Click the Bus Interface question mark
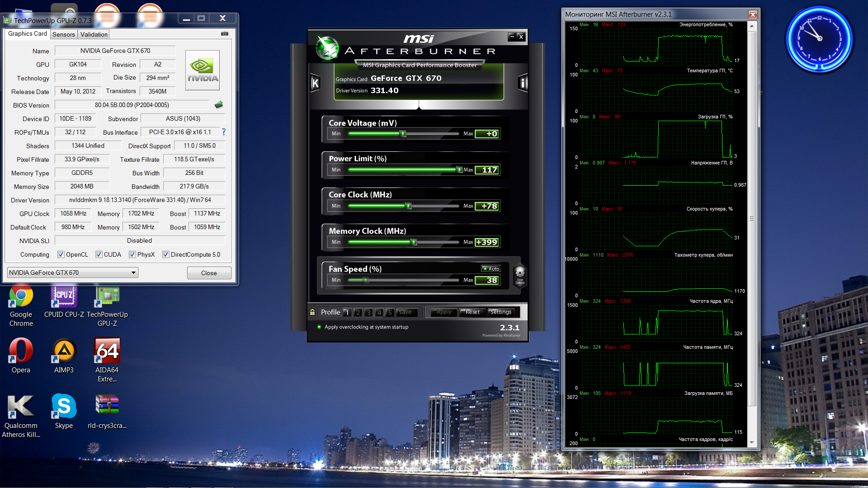Image resolution: width=868 pixels, height=488 pixels. tap(223, 132)
